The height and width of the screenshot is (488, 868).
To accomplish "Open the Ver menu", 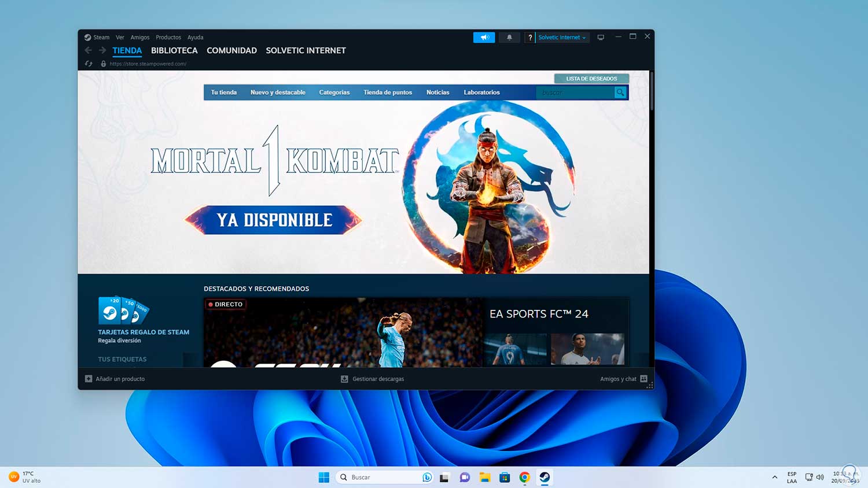I will coord(120,38).
